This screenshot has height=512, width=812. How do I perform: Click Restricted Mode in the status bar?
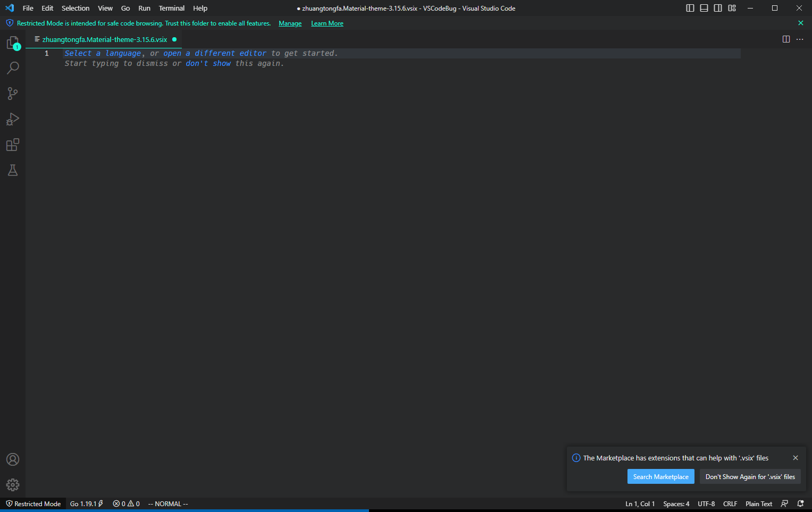pos(33,503)
